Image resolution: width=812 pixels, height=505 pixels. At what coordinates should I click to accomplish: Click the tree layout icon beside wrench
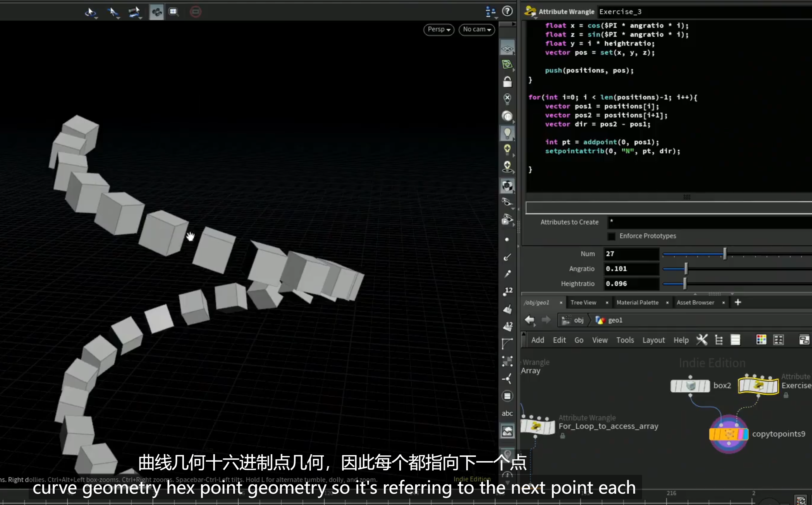719,340
